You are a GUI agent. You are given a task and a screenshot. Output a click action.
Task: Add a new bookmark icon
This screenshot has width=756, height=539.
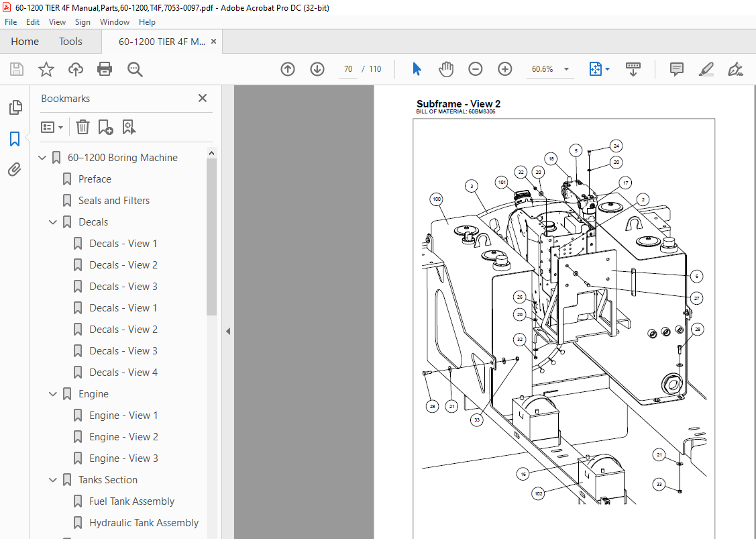tap(105, 127)
